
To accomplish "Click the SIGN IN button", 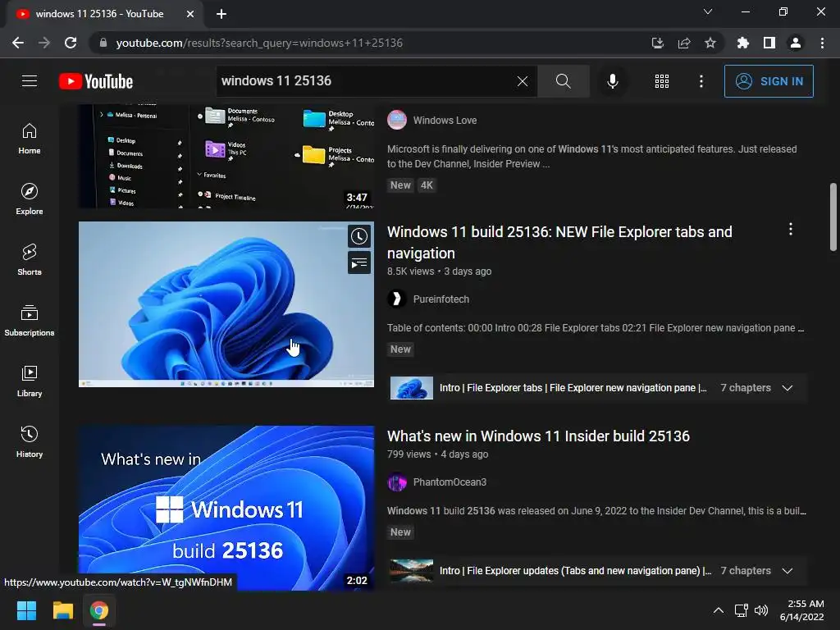I will point(769,81).
